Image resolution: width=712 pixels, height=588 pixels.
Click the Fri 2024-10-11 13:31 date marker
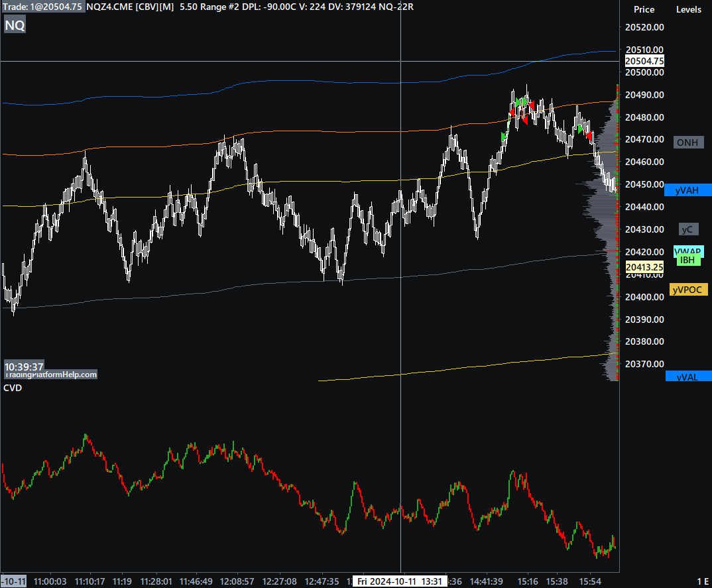click(399, 581)
